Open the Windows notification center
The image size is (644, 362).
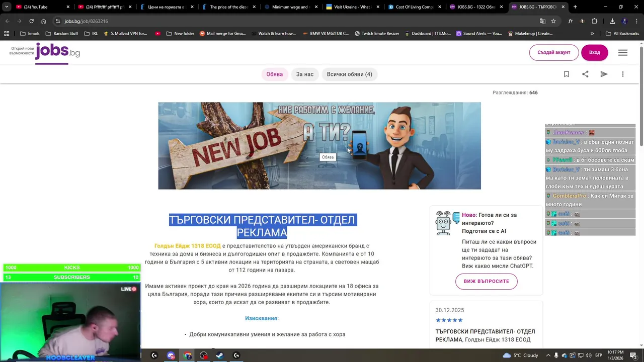[634, 355]
